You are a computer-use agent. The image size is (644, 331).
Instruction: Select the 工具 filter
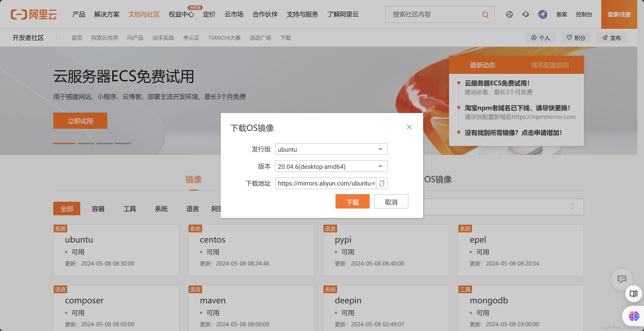click(130, 209)
